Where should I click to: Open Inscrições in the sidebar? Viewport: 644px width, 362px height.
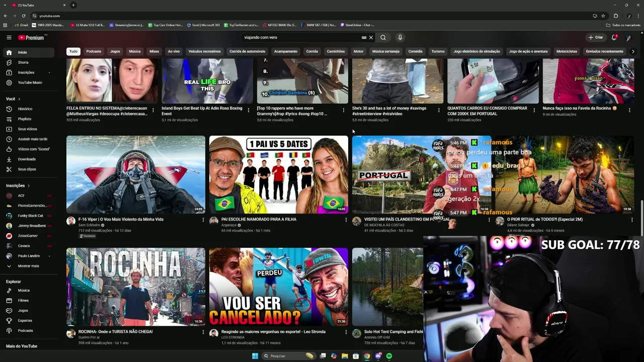point(29,72)
